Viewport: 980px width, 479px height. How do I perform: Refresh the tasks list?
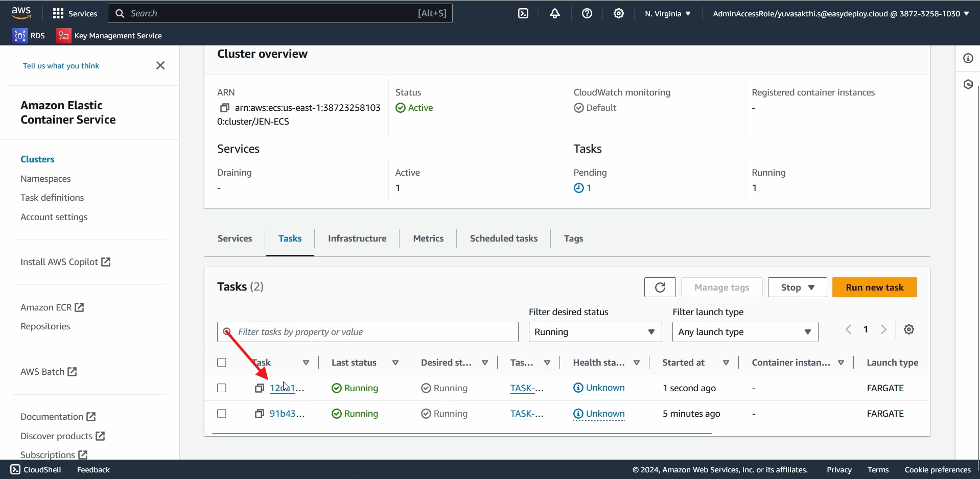(x=660, y=287)
